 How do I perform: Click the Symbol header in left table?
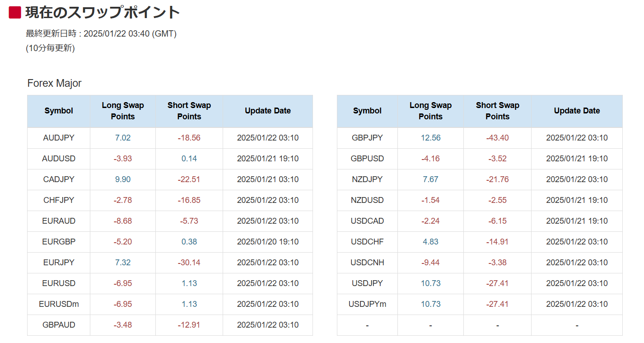59,111
